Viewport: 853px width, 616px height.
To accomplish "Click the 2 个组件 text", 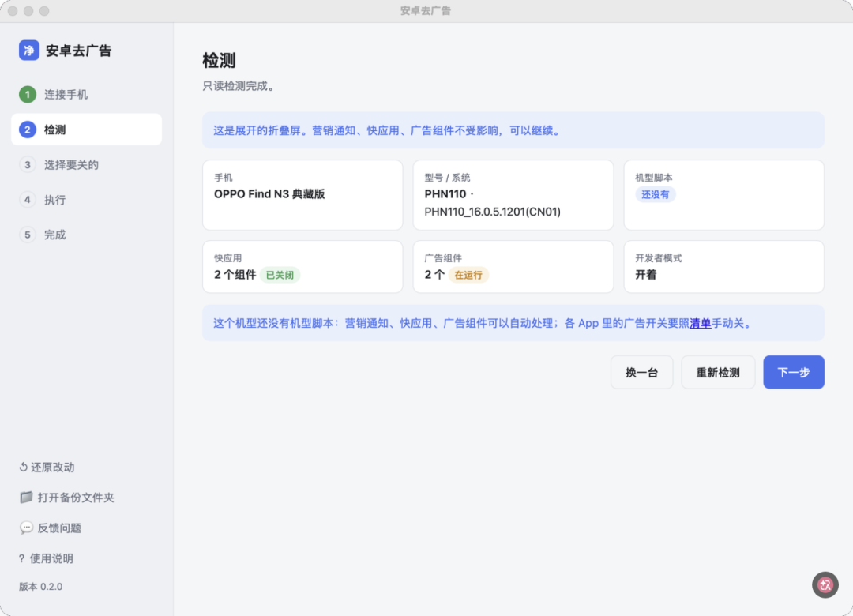I will 235,274.
